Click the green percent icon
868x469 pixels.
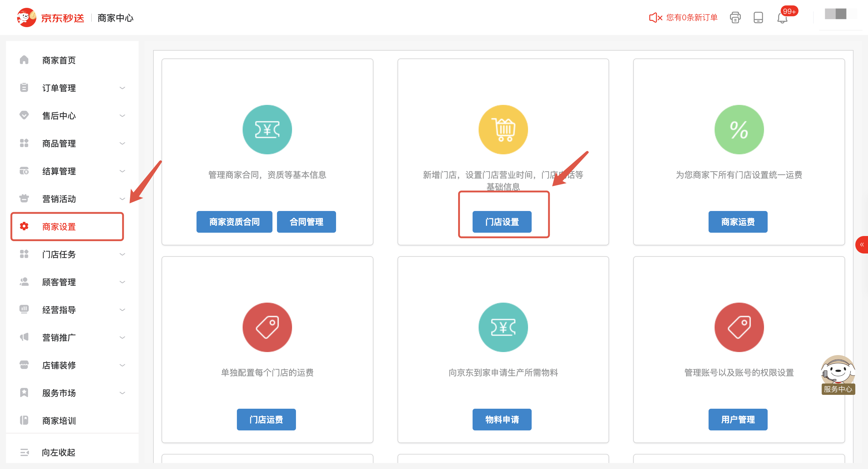[x=739, y=129]
